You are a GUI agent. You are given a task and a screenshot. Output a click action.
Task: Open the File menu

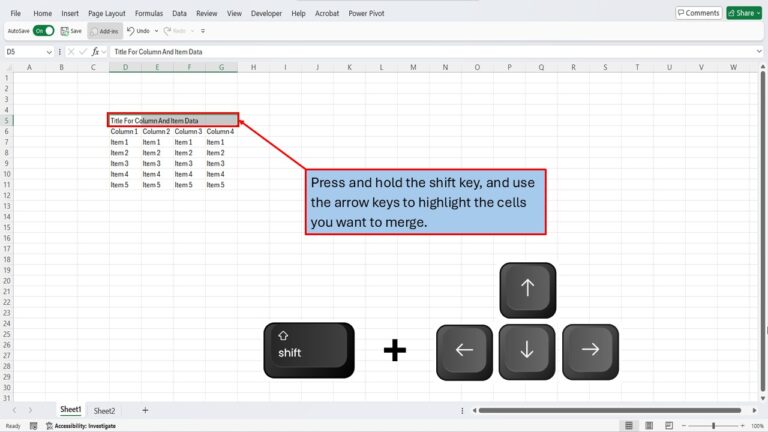(16, 13)
